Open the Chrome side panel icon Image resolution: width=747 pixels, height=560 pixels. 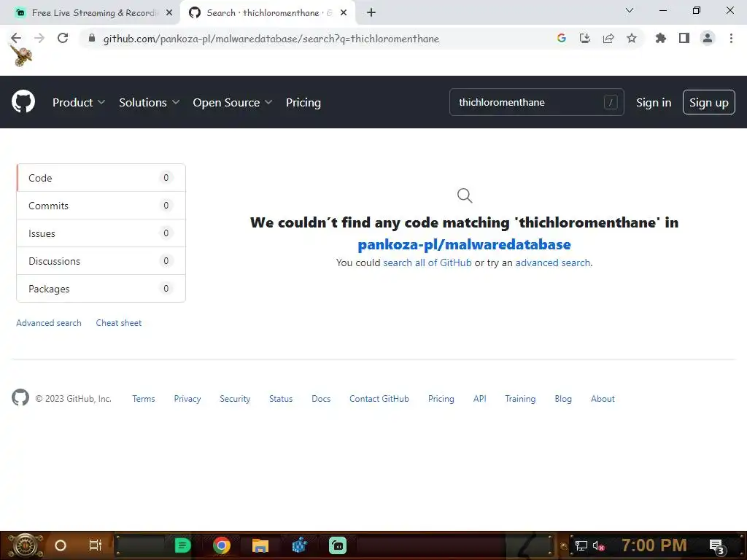(684, 38)
